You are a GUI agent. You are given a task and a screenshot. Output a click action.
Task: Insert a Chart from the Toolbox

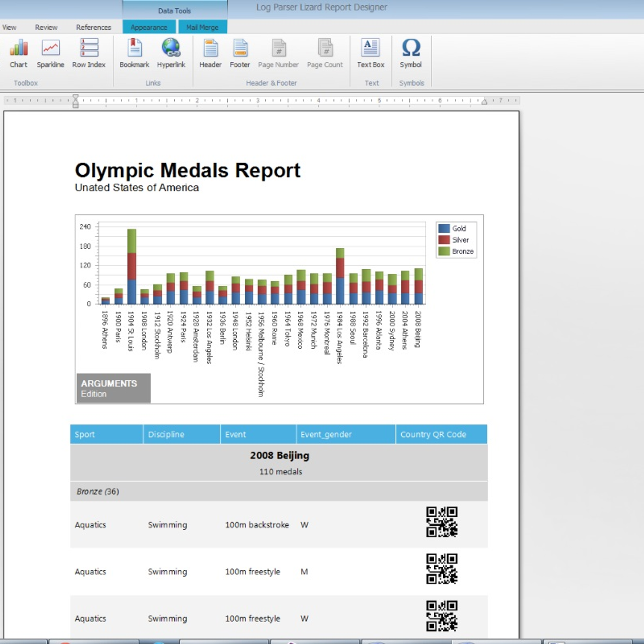point(19,53)
